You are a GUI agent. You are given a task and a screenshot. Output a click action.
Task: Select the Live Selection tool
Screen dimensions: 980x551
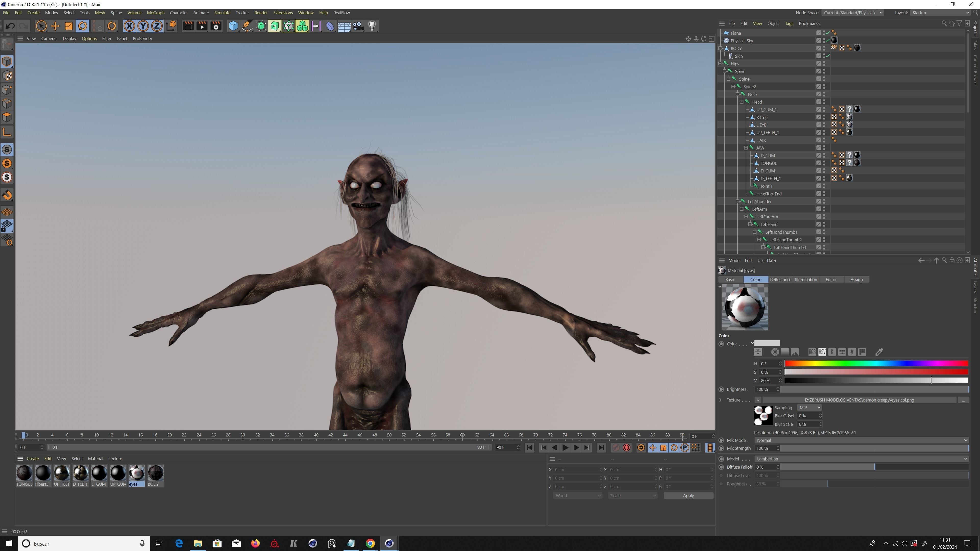coord(41,26)
